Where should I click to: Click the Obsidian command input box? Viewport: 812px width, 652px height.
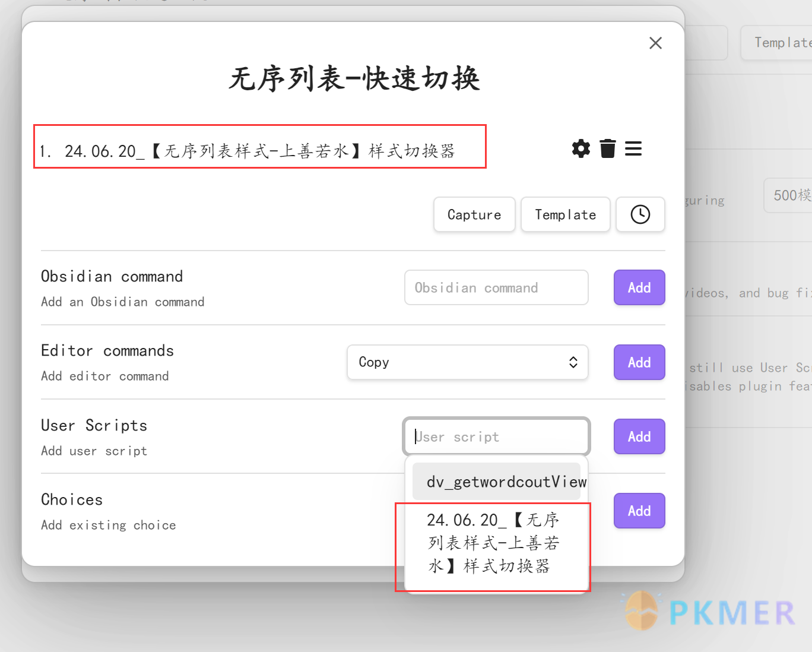pos(496,287)
